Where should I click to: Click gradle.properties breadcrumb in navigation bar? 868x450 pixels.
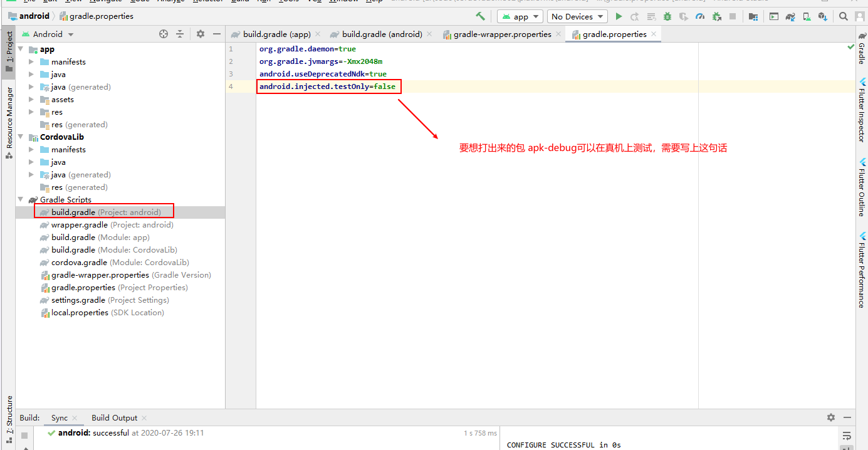(97, 16)
